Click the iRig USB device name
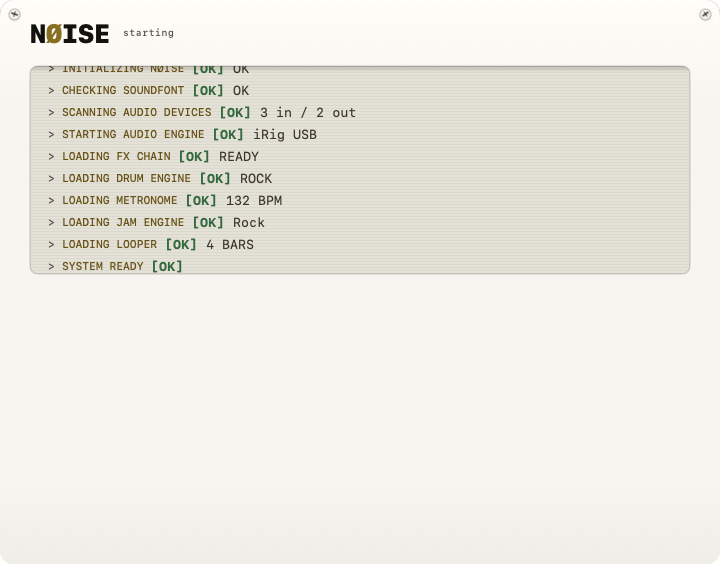Viewport: 720px width, 564px height. [x=285, y=135]
